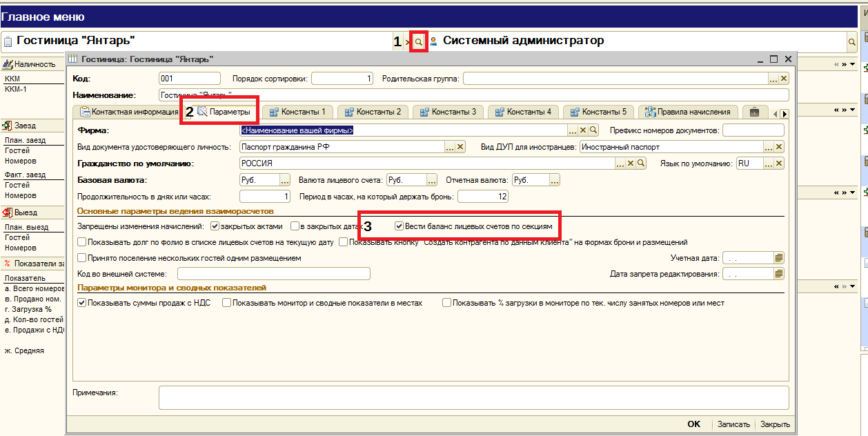This screenshot has width=868, height=436.
Task: Enable Показывать % загрузки в мониторе checkbox
Action: [x=447, y=303]
